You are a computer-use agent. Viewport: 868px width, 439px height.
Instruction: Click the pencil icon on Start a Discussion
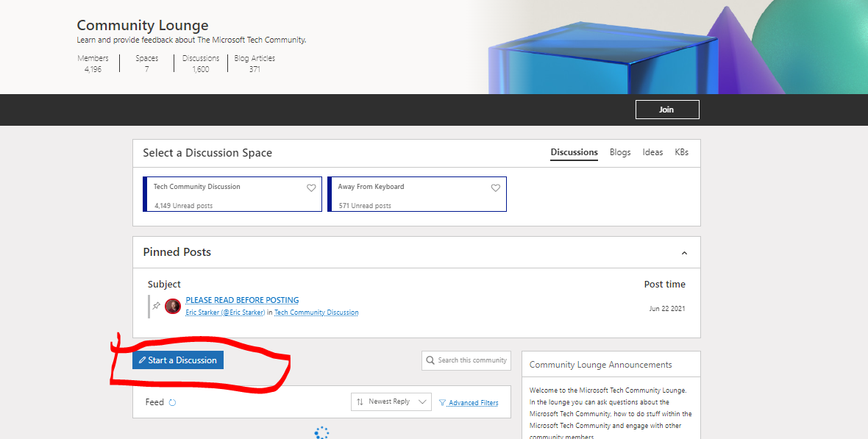[142, 360]
